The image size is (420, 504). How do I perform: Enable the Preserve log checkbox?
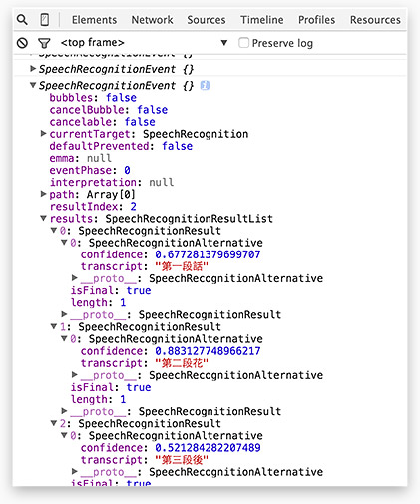(243, 43)
